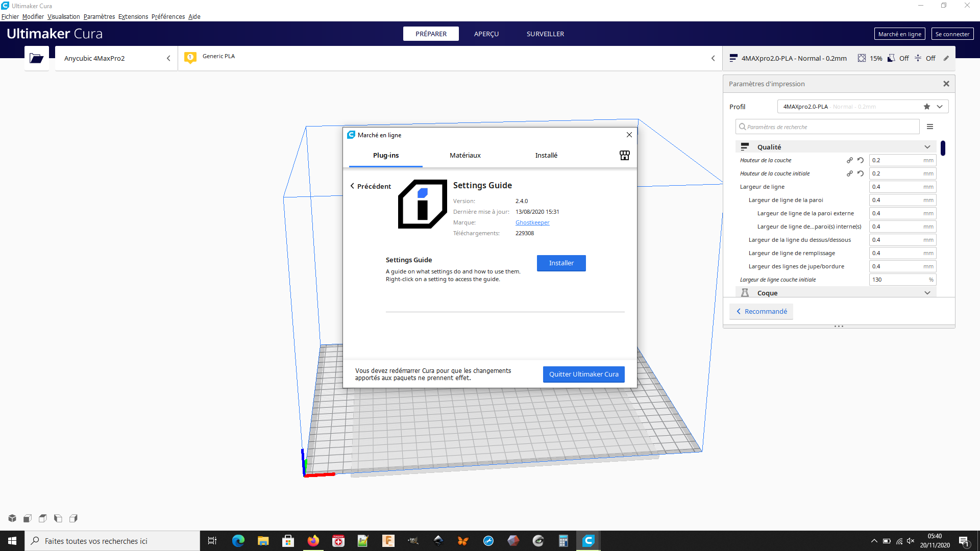Switch to the SURVEILLER stage
This screenshot has width=980, height=551.
click(x=545, y=34)
